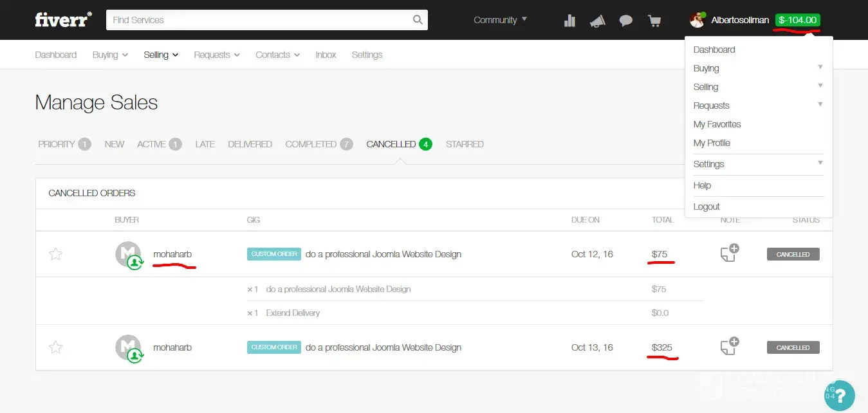Click the help question mark bubble

click(839, 396)
